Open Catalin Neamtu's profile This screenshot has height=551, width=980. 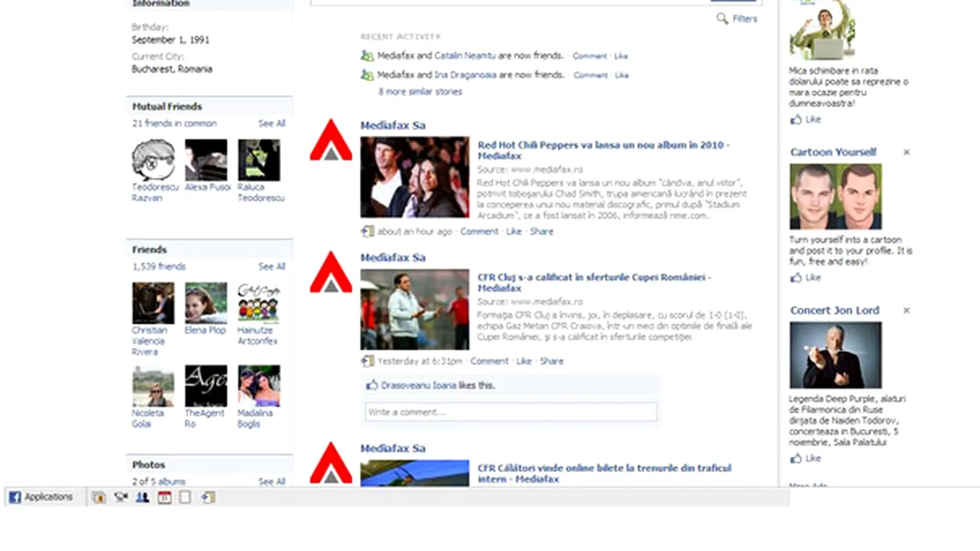point(465,56)
